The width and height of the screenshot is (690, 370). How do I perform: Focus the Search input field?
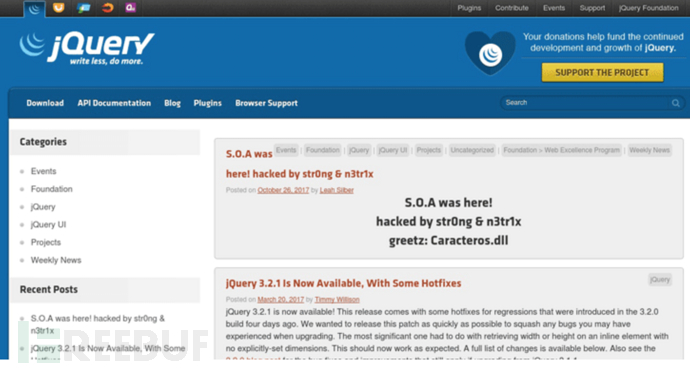pyautogui.click(x=585, y=103)
